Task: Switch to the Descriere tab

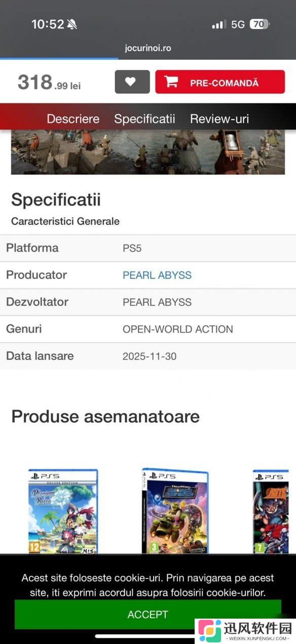Action: 73,119
